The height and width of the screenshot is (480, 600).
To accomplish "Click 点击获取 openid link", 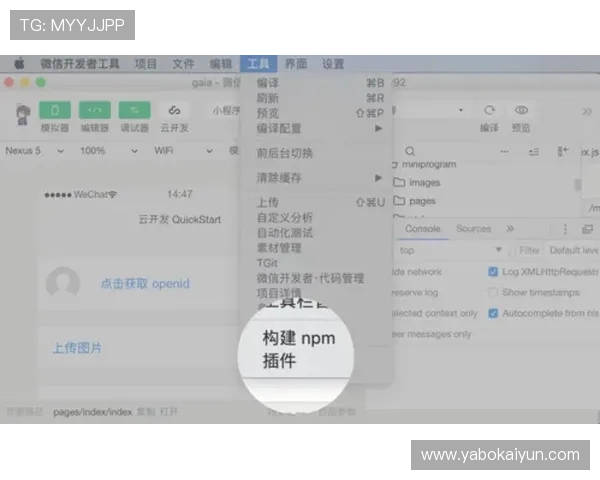I will click(145, 284).
